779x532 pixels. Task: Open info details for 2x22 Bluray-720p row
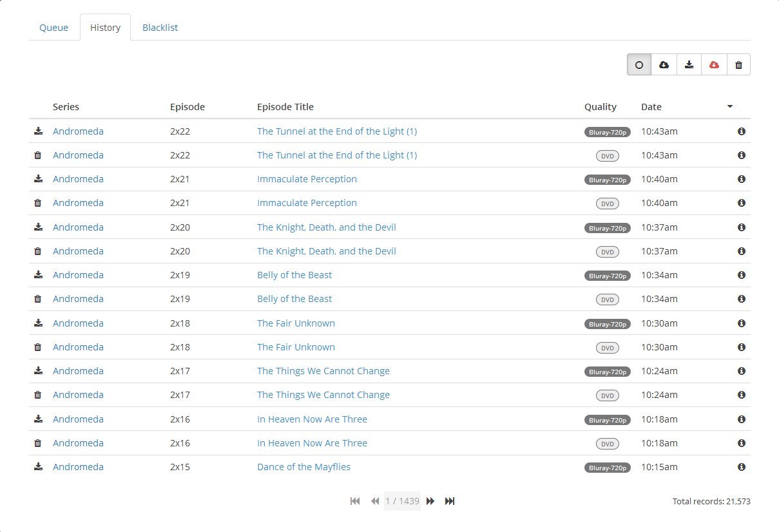[x=741, y=131]
